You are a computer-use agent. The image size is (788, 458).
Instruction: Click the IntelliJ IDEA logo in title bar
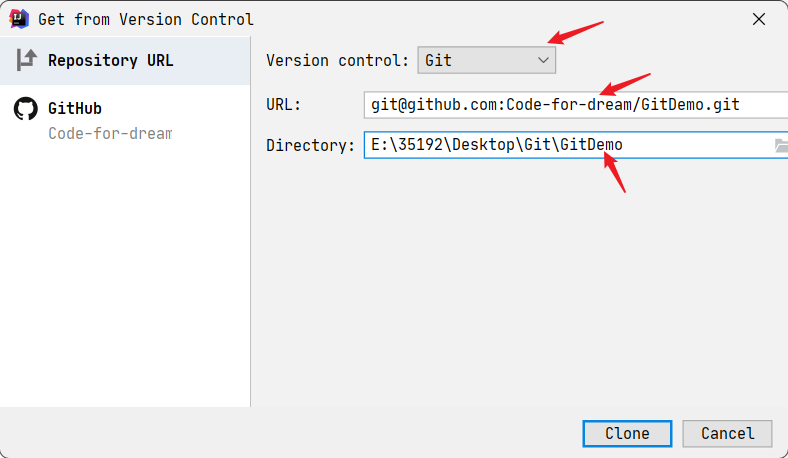(19, 19)
